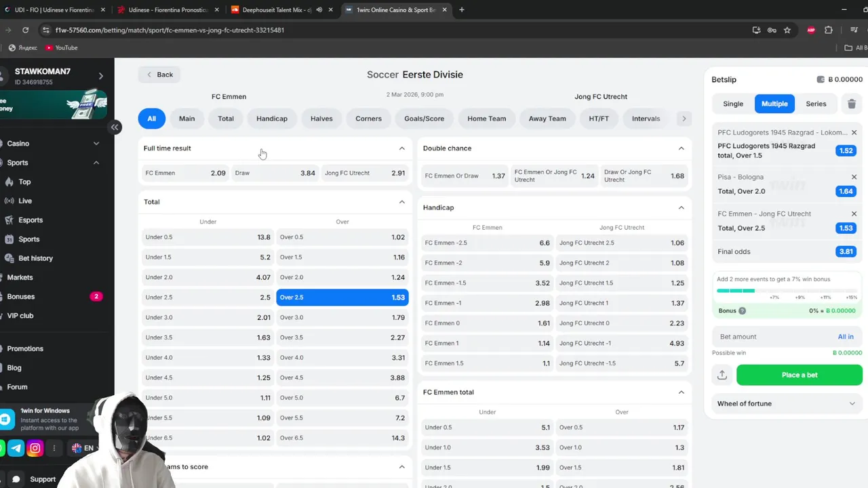Open Casino from the sidebar
The width and height of the screenshot is (868, 488).
click(18, 144)
